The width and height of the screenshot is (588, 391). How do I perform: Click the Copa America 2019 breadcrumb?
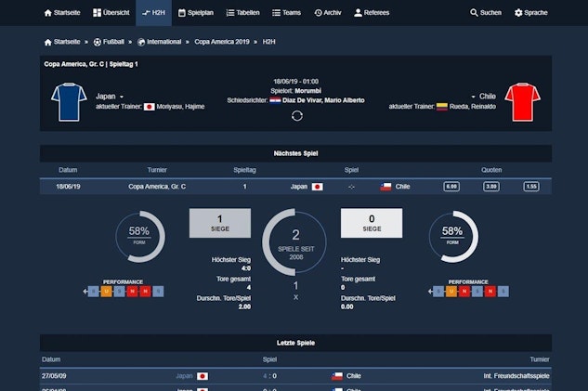tap(222, 42)
